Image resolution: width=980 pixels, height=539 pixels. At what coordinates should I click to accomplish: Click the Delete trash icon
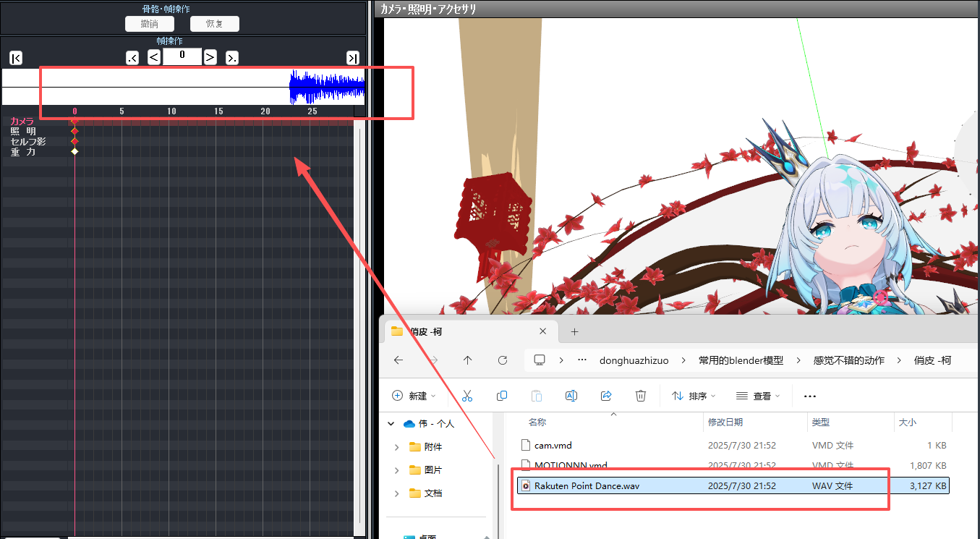641,396
